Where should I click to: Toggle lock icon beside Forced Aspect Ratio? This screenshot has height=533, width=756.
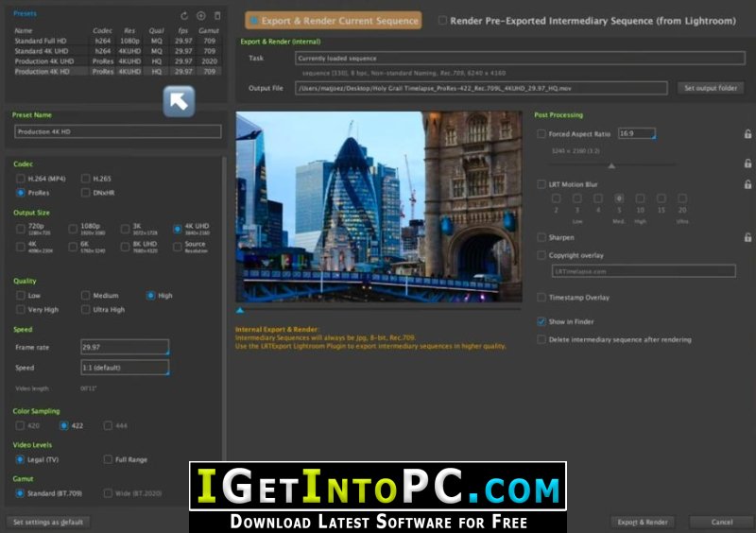point(747,134)
